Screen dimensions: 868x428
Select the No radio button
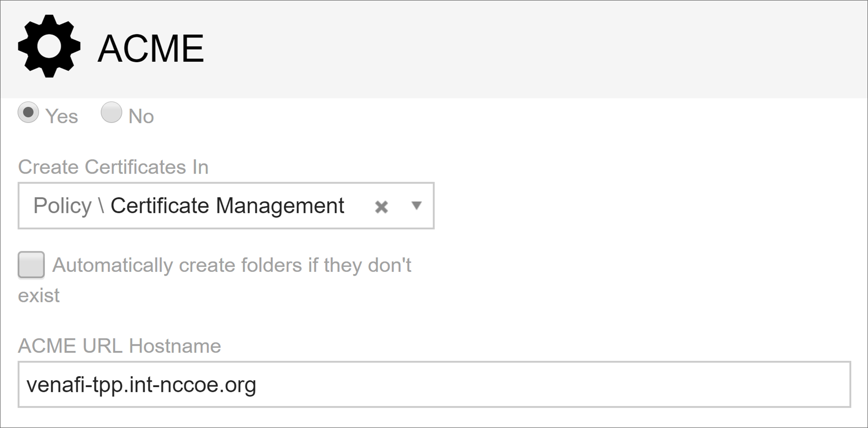112,113
